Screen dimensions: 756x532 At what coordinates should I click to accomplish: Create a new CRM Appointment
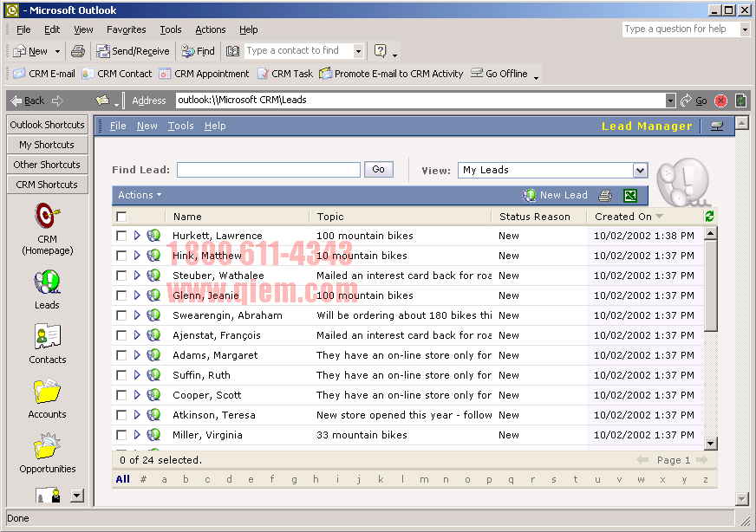pyautogui.click(x=205, y=74)
